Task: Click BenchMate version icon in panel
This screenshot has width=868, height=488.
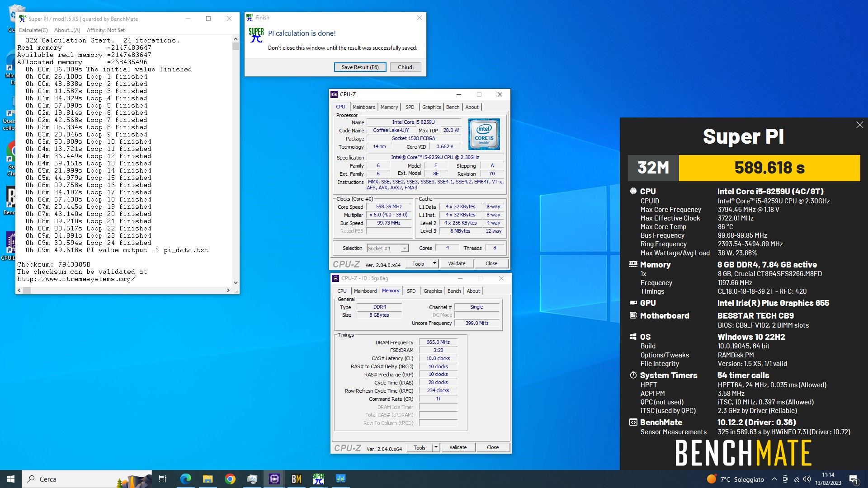Action: click(x=633, y=422)
